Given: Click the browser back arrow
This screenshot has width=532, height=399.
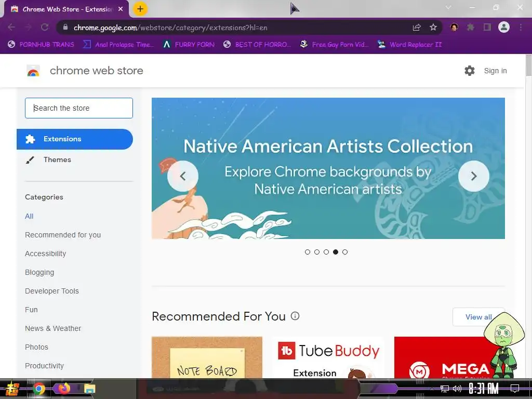Looking at the screenshot, I should 11,27.
